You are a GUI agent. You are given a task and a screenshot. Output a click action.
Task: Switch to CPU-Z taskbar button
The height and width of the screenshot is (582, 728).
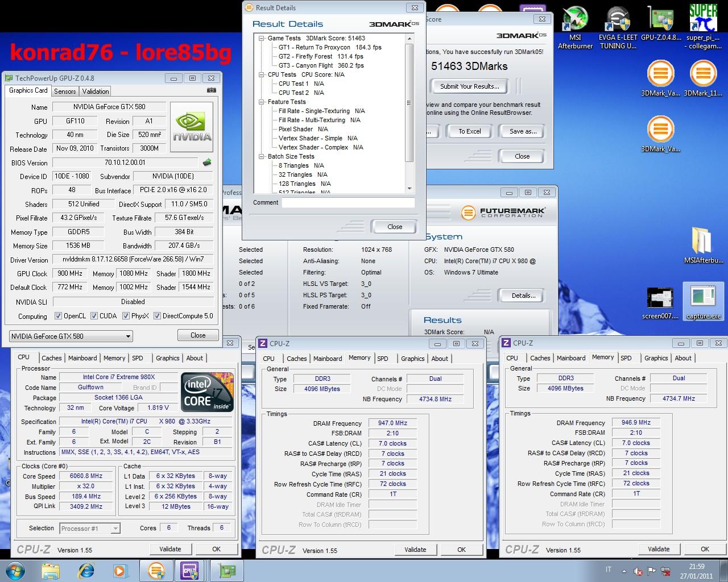190,571
